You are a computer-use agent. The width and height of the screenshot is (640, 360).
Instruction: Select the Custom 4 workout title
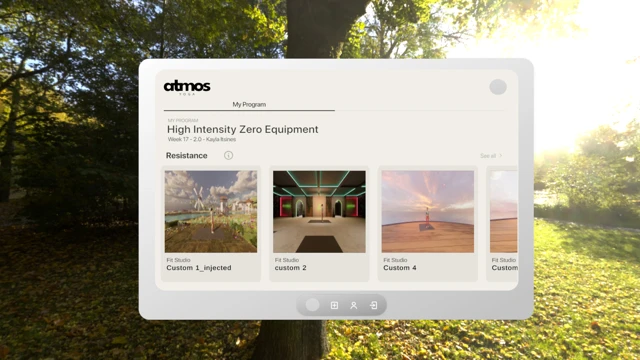click(x=400, y=268)
